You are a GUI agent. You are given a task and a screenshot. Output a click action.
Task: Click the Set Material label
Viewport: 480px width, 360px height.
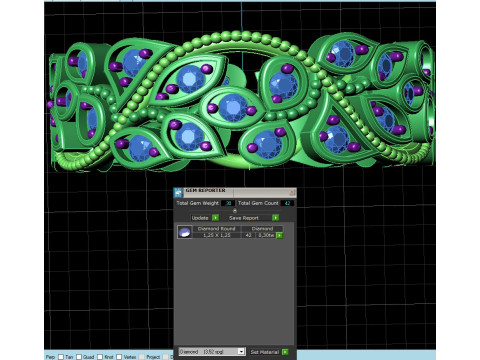[264, 352]
